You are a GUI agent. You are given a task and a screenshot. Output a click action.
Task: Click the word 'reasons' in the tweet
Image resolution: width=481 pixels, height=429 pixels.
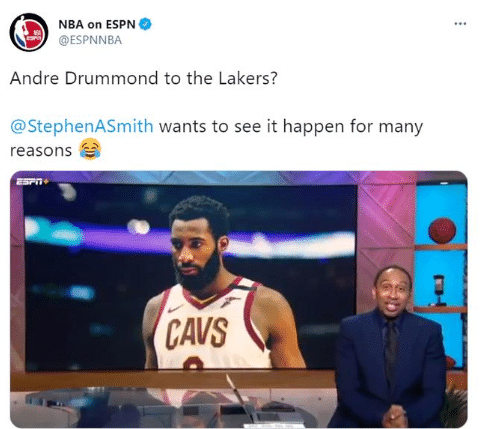[41, 150]
